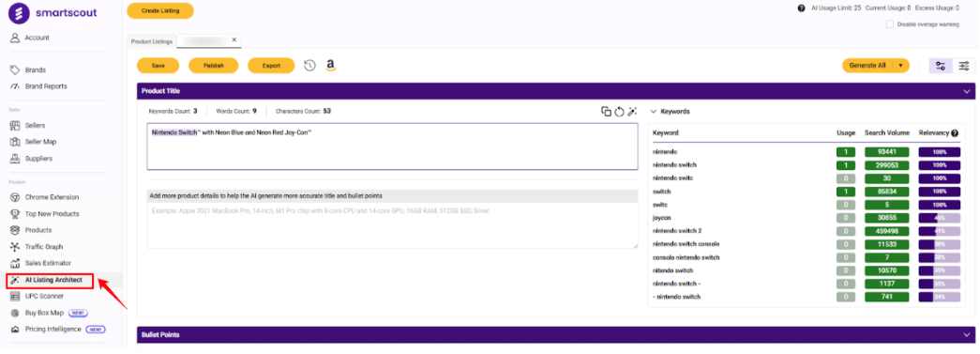Click the additional product details text area
Viewport: 980px width, 354px height.
(x=393, y=225)
